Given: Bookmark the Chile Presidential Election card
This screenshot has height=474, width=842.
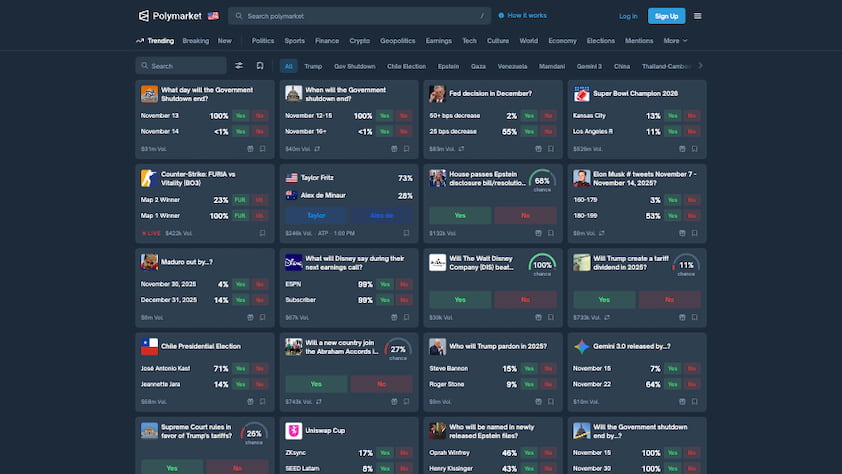Looking at the screenshot, I should pyautogui.click(x=263, y=402).
